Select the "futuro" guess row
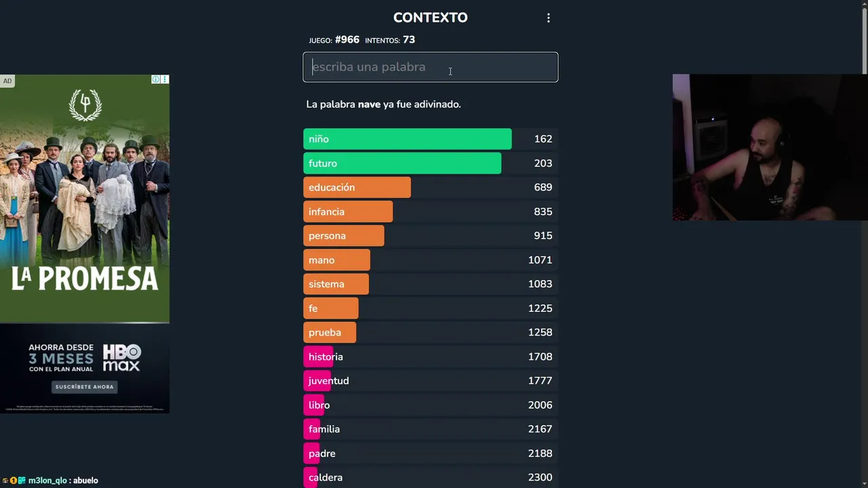 coord(430,163)
